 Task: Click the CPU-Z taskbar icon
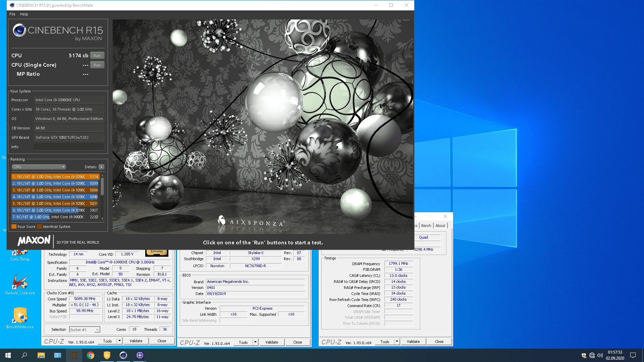coord(140,355)
